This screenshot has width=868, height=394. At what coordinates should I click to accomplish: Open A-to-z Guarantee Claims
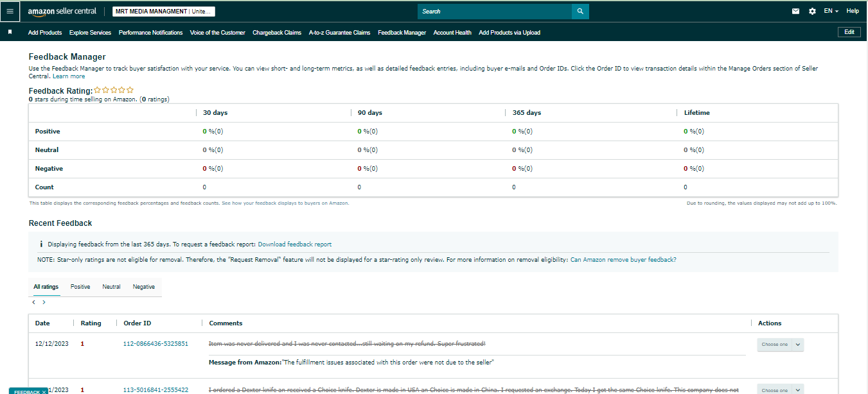[x=339, y=33]
